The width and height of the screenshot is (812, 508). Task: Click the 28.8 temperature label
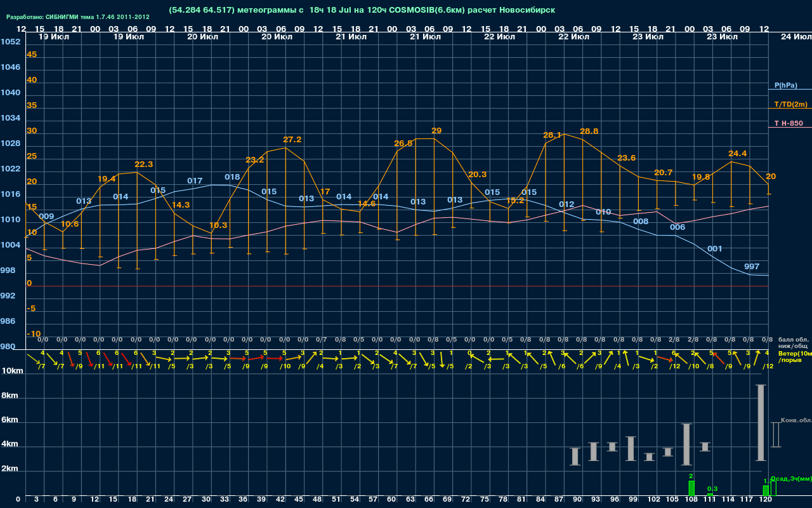[x=589, y=131]
